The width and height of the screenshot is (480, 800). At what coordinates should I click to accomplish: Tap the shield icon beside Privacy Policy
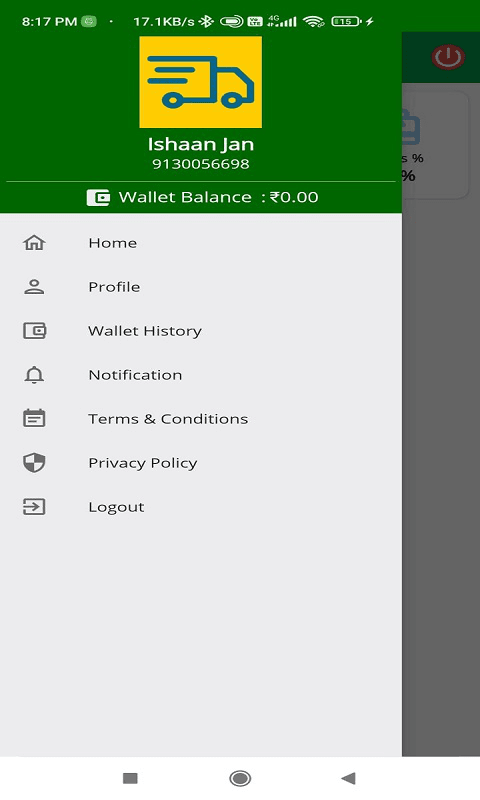point(34,463)
